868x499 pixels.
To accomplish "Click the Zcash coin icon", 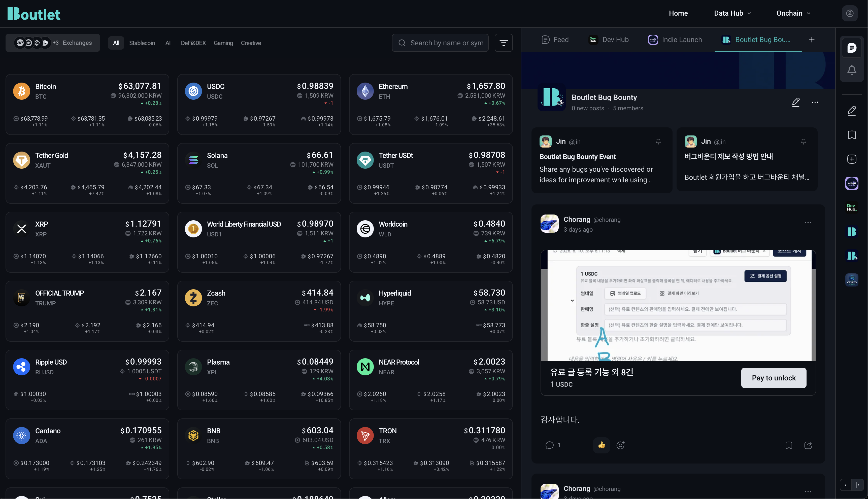I will click(x=193, y=298).
